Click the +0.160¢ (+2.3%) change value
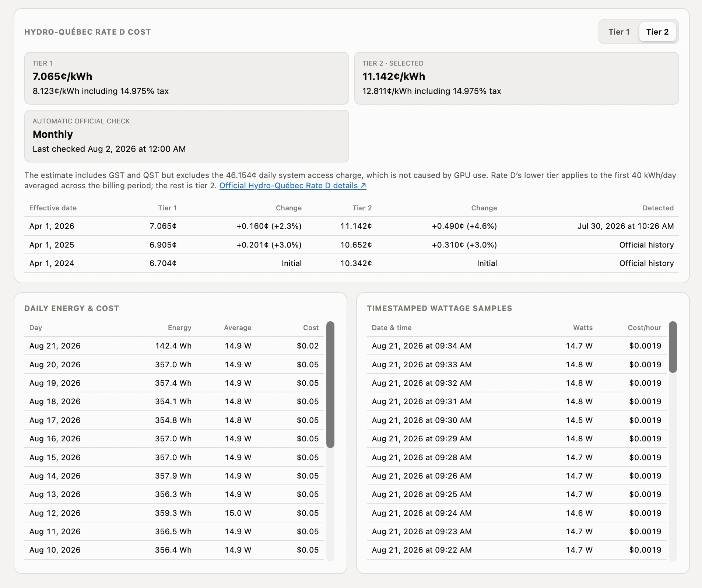Screen dimensions: 702x588 [x=269, y=226]
